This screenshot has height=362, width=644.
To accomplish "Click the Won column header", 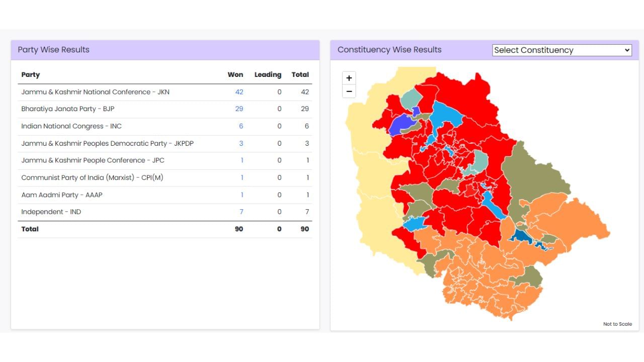I will (235, 74).
